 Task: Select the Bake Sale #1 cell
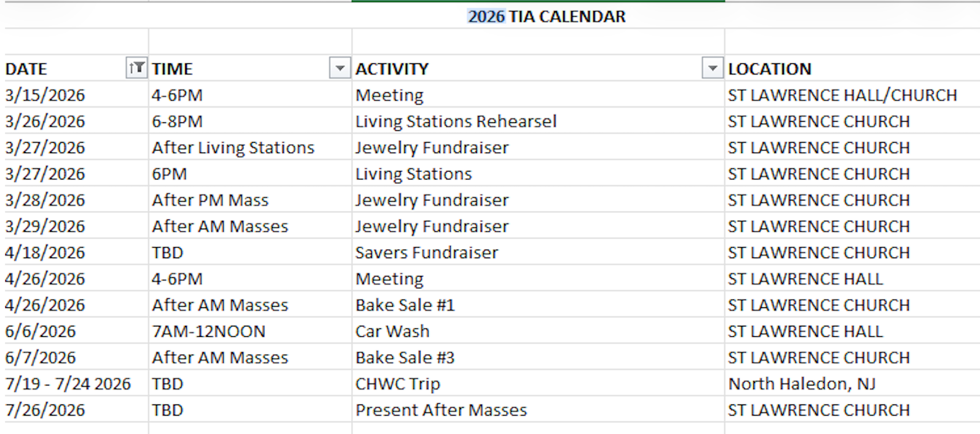pos(405,305)
